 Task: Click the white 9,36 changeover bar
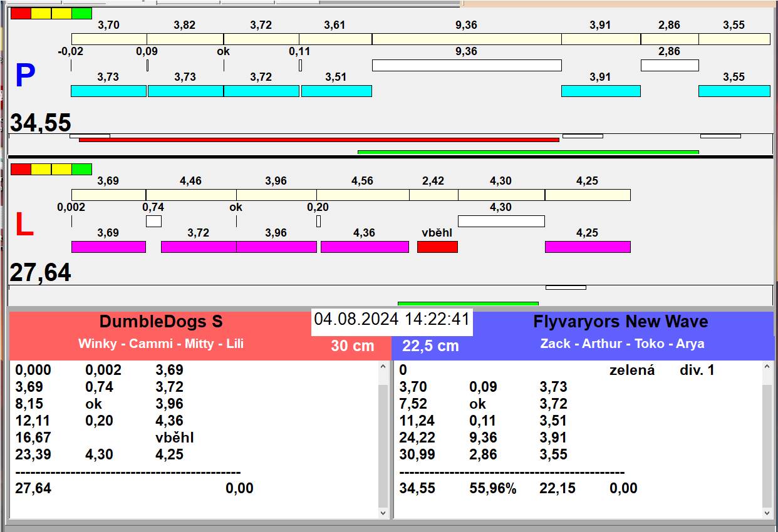[467, 65]
